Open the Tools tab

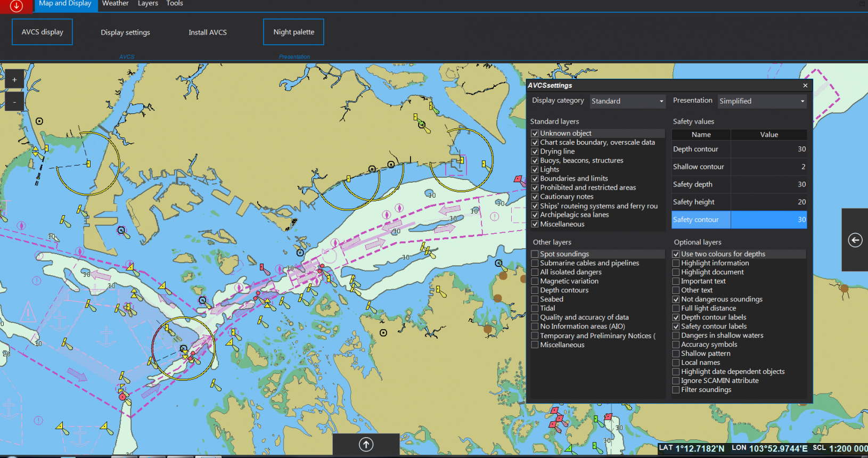(174, 4)
